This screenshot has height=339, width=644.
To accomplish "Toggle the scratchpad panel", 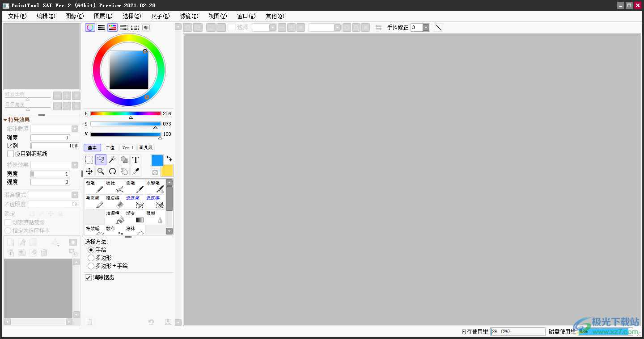I will pyautogui.click(x=146, y=27).
